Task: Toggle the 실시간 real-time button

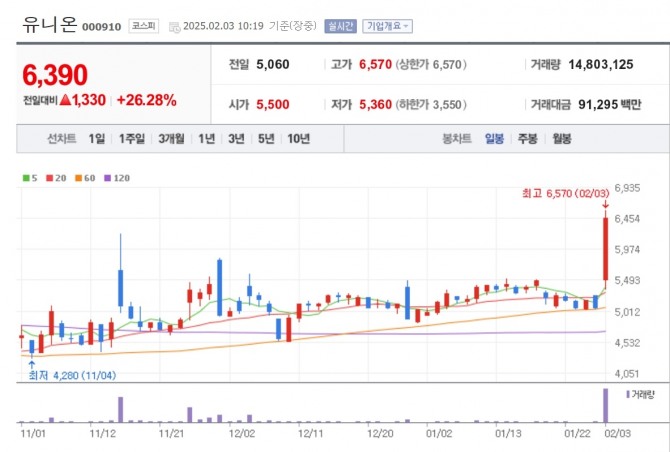Action: tap(341, 27)
